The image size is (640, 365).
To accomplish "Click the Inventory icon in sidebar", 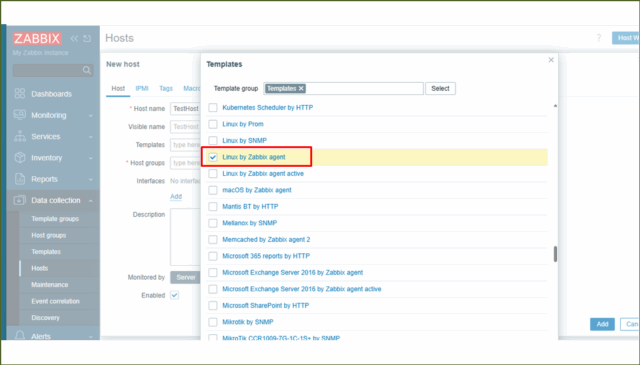I will tap(20, 158).
